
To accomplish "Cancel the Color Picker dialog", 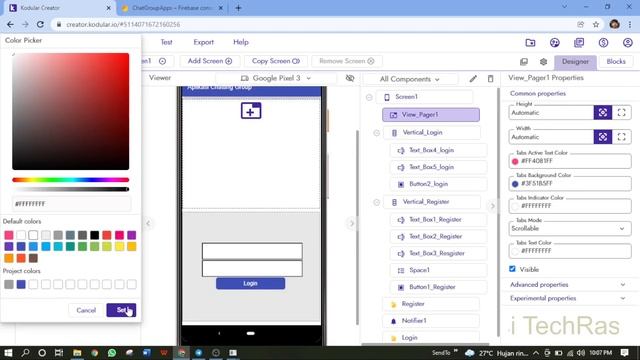I will 86,310.
